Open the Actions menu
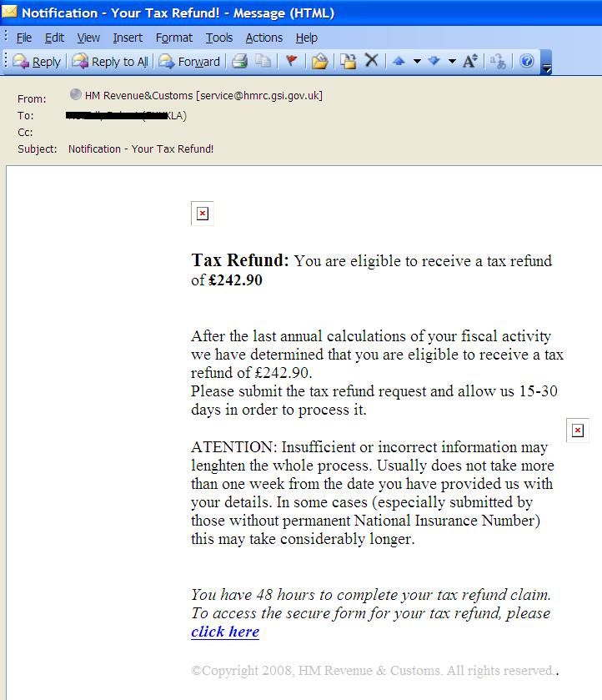Viewport: 602px width, 700px height. pos(264,38)
